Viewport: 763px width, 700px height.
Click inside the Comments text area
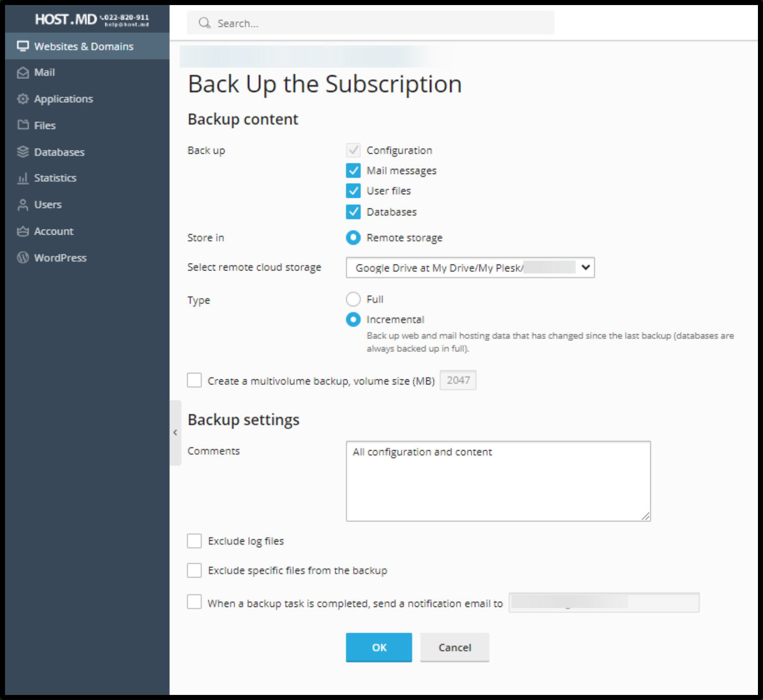tap(498, 481)
